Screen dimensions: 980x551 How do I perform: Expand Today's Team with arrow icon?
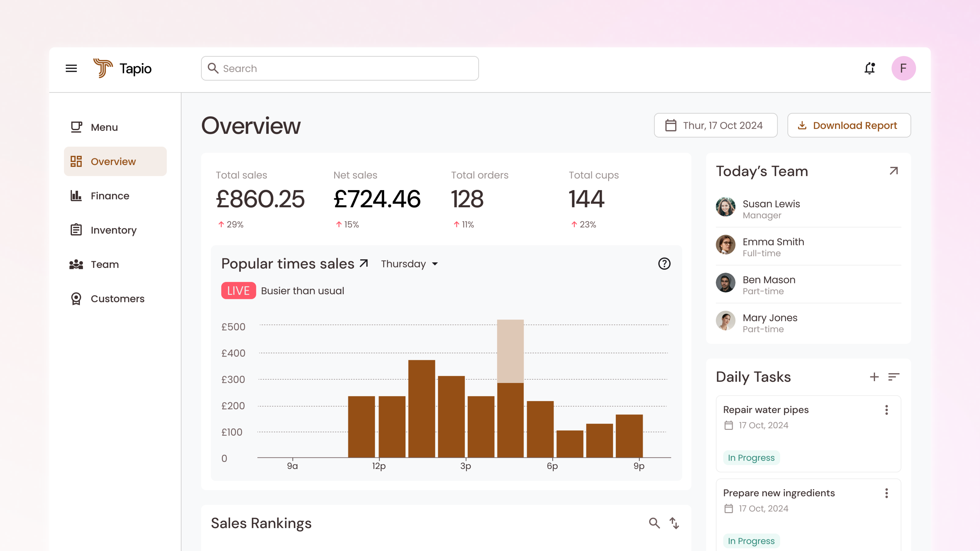pyautogui.click(x=894, y=171)
